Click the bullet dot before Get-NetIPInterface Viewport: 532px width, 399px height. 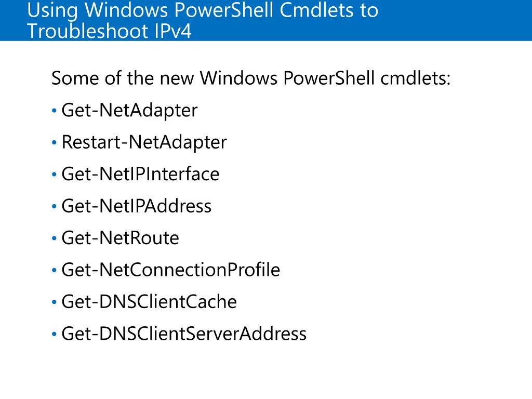pyautogui.click(x=55, y=175)
